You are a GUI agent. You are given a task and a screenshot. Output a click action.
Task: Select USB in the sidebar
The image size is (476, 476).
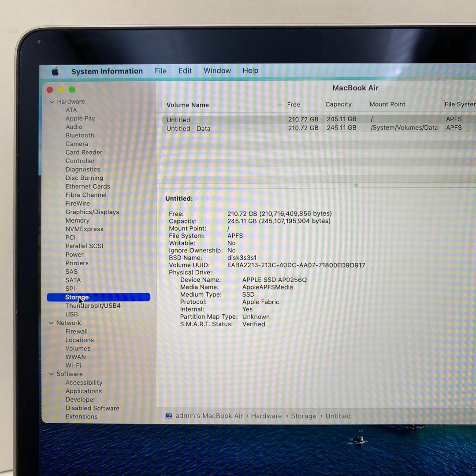pyautogui.click(x=72, y=314)
